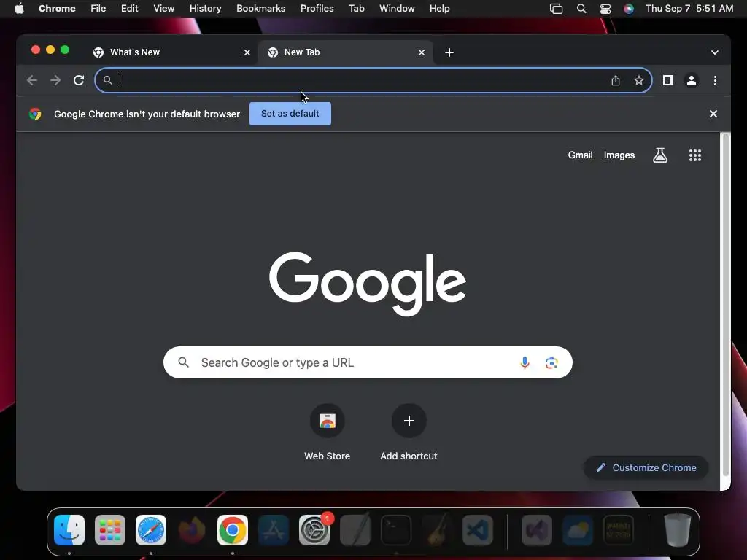747x560 pixels.
Task: Click the browser forward arrow
Action: 55,80
